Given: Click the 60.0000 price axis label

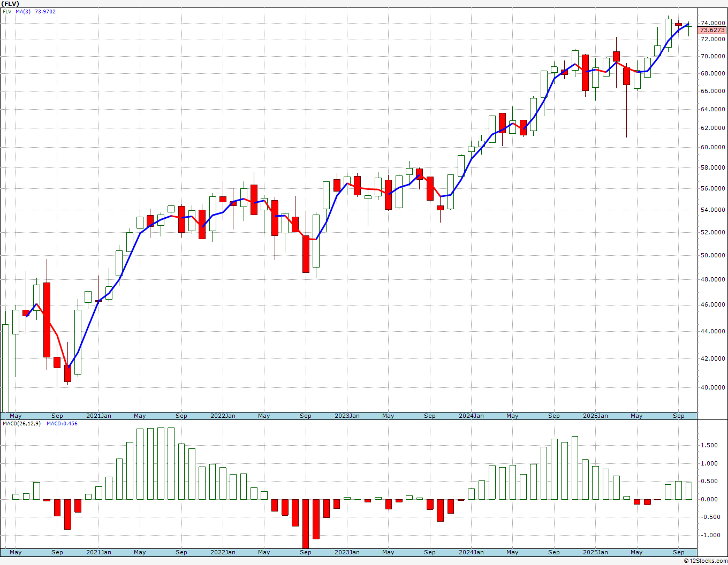Looking at the screenshot, I should pos(713,147).
